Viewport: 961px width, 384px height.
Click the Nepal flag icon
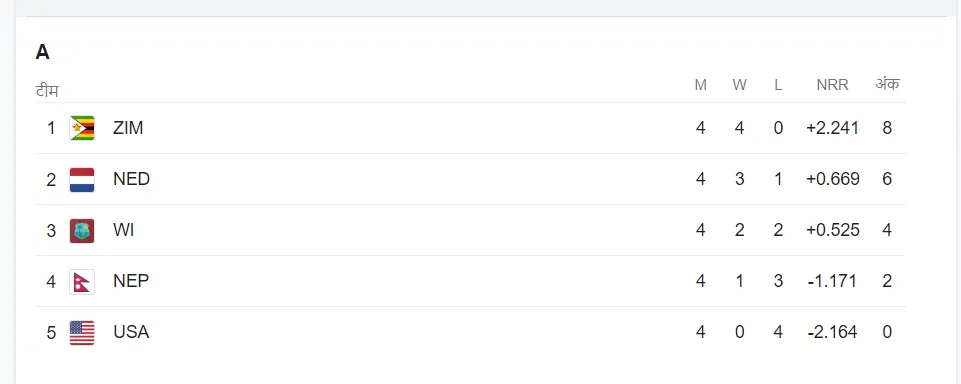click(82, 281)
